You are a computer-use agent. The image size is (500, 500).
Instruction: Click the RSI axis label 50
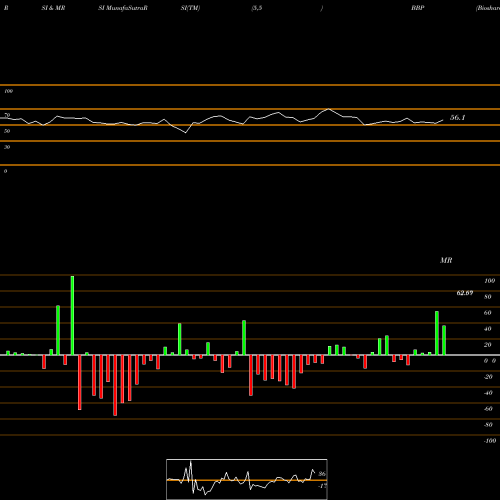pyautogui.click(x=7, y=131)
